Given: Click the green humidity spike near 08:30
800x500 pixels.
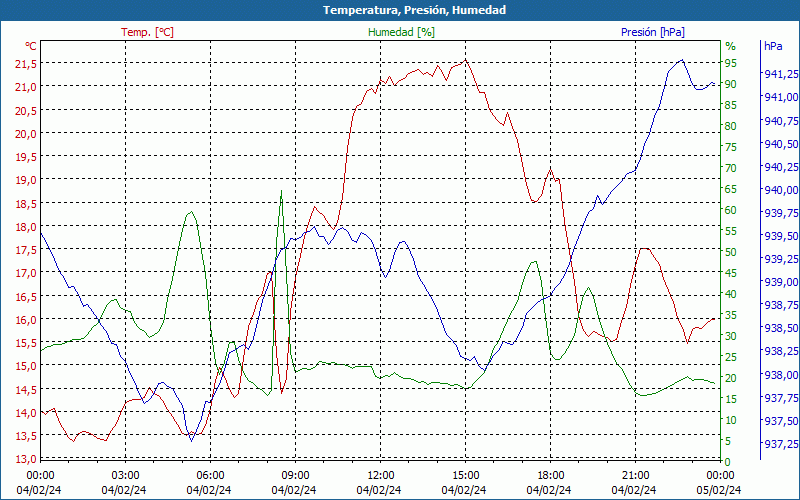Looking at the screenshot, I should (x=281, y=191).
